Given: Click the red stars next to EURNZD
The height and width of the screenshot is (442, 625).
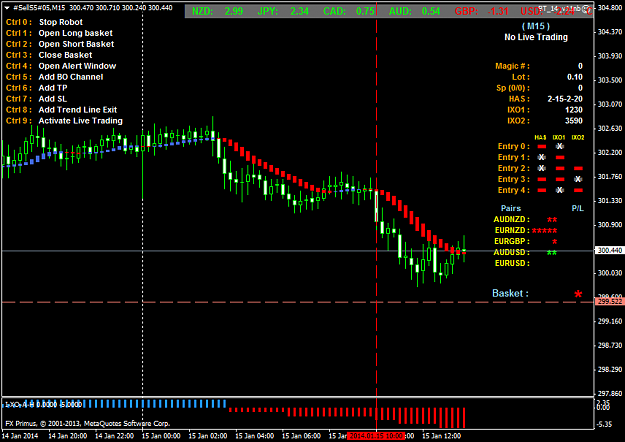Looking at the screenshot, I should click(544, 231).
